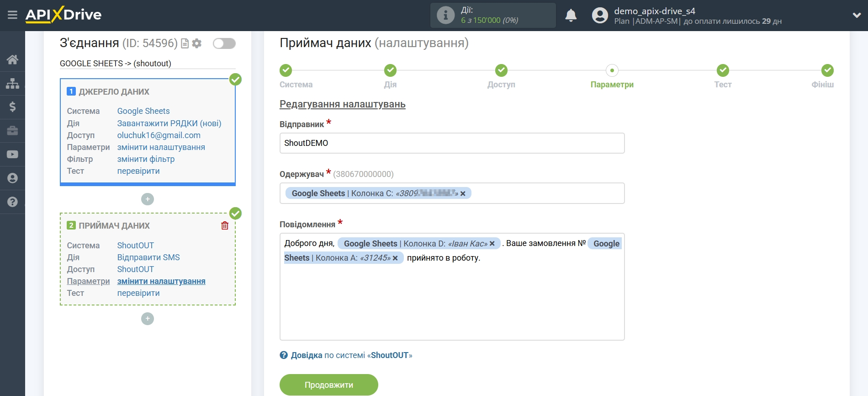Image resolution: width=868 pixels, height=396 pixels.
Task: Click змінити фільтр link
Action: coord(146,159)
